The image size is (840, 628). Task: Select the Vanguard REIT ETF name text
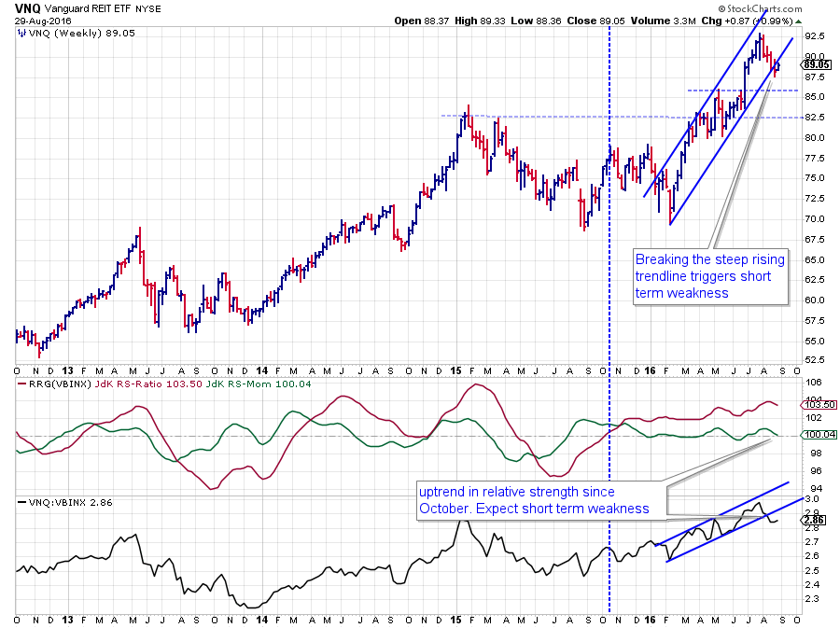pyautogui.click(x=88, y=8)
